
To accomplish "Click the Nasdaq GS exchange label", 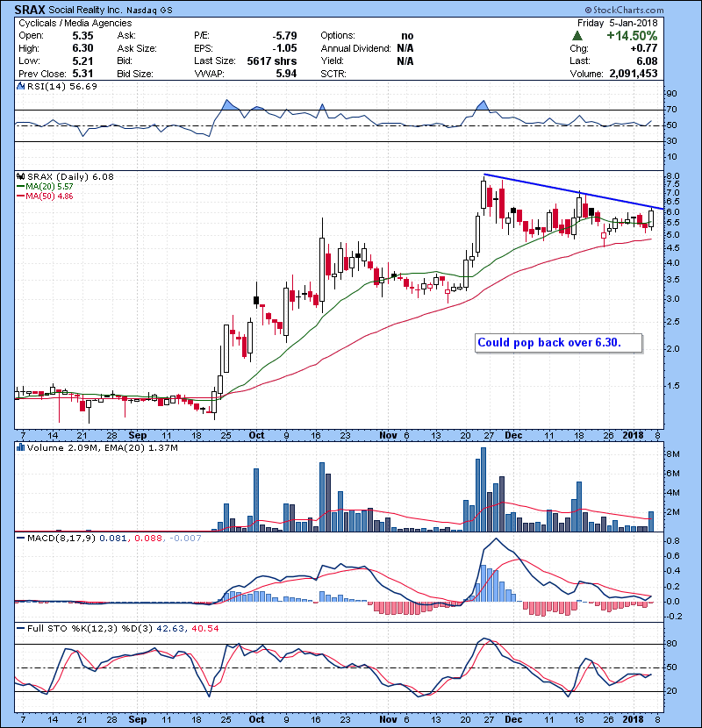I will (149, 11).
